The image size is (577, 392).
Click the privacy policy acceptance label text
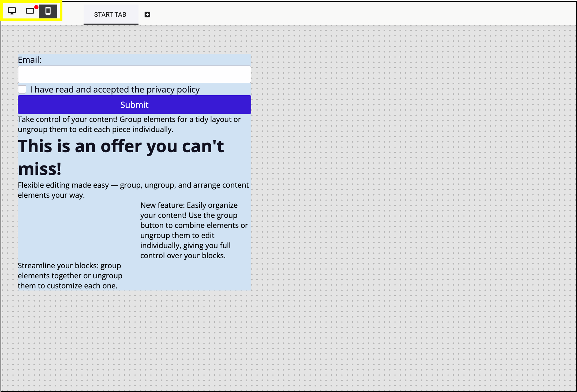pyautogui.click(x=115, y=89)
